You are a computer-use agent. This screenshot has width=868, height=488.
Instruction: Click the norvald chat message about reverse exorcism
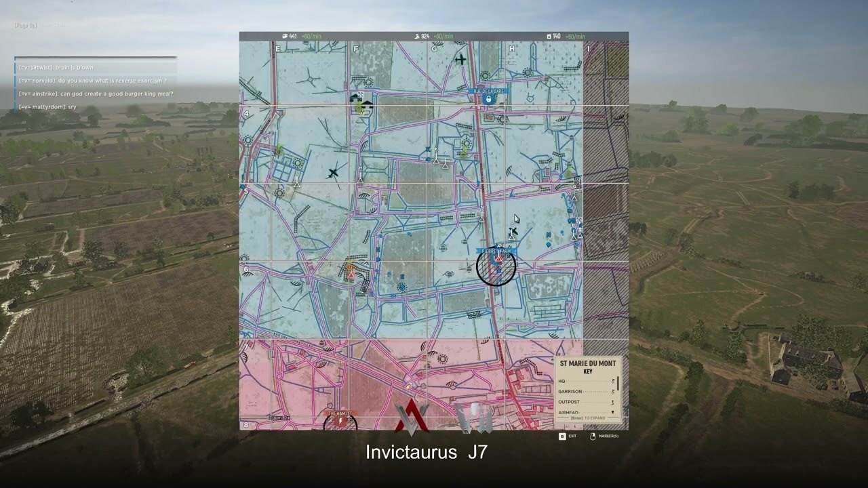point(92,81)
